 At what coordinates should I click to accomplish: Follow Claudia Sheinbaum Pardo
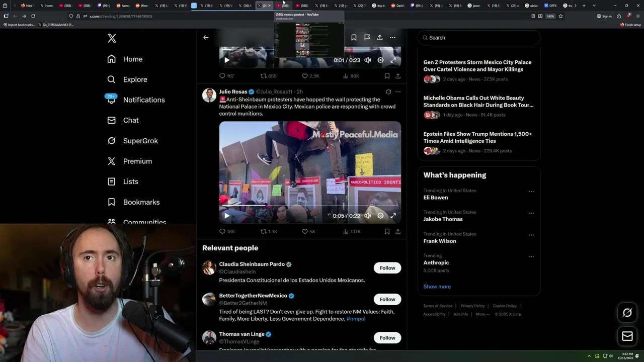point(387,268)
